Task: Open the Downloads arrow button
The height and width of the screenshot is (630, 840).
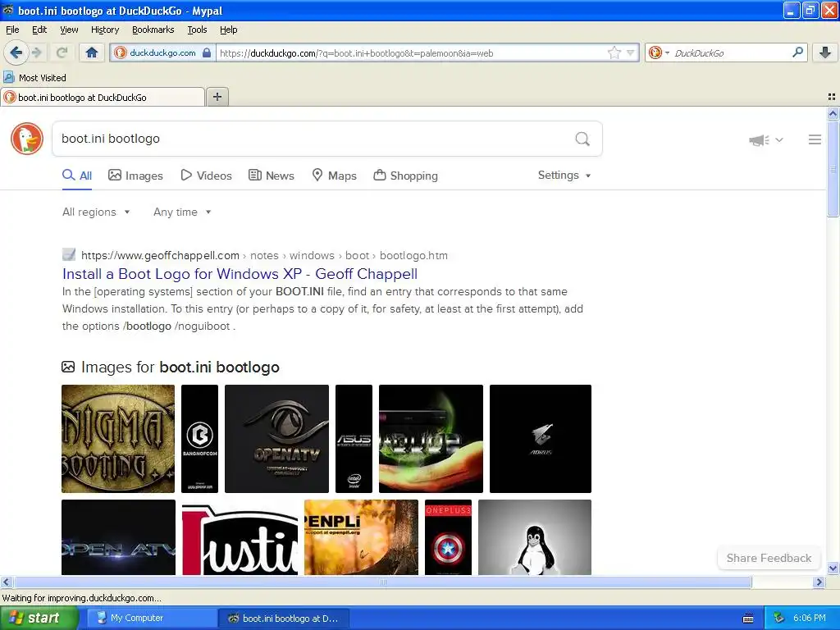Action: (x=825, y=52)
